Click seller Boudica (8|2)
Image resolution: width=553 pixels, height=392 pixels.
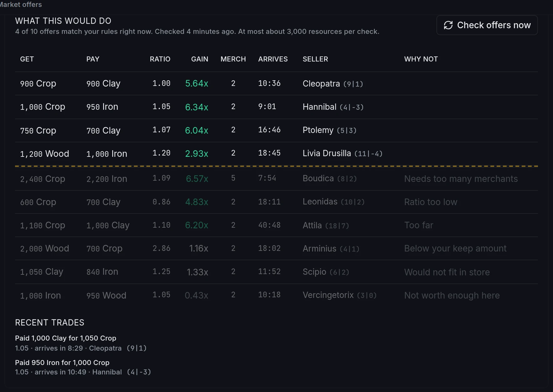point(329,178)
